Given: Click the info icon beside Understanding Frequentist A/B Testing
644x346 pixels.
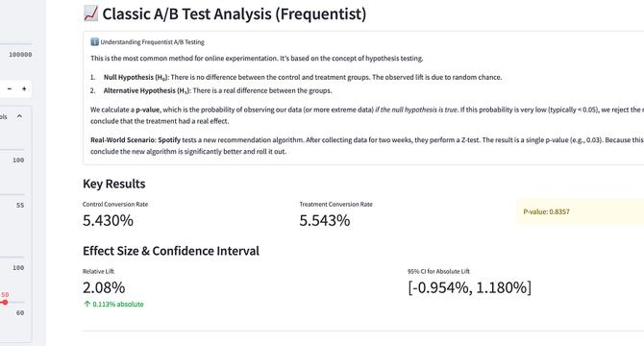Looking at the screenshot, I should tap(94, 42).
